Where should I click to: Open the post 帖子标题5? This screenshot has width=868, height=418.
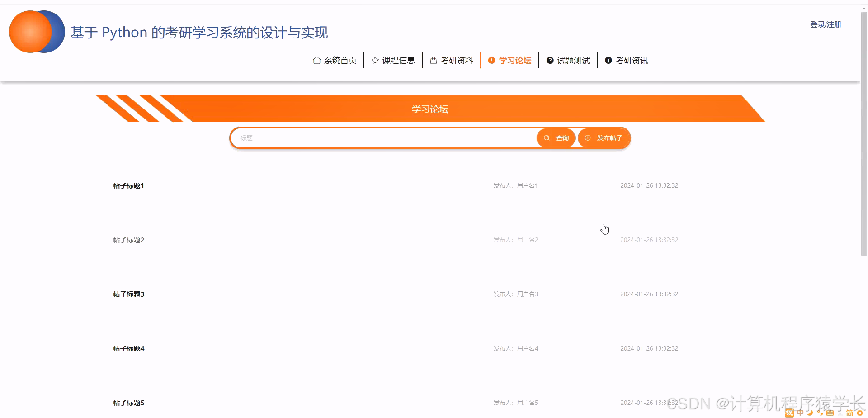(x=129, y=403)
